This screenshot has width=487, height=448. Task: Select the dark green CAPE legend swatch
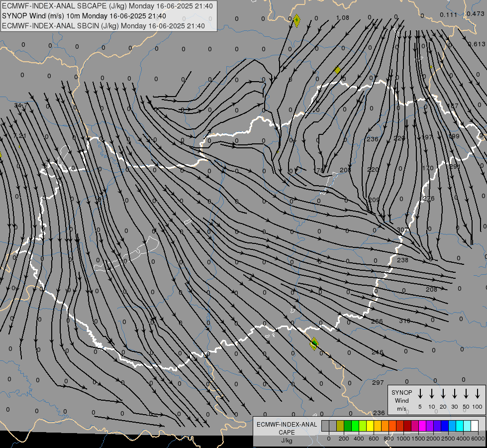348,426
